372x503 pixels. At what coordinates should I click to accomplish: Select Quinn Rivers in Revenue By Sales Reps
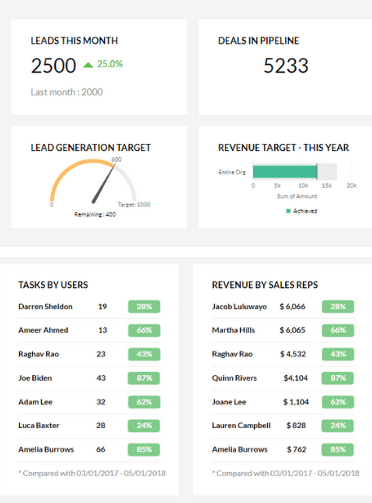234,378
